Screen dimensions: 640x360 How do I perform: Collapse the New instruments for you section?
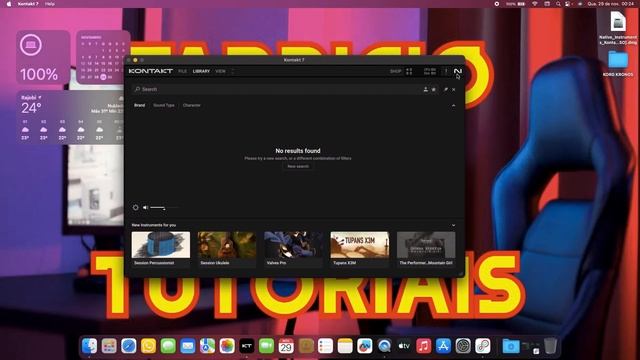[x=453, y=225]
